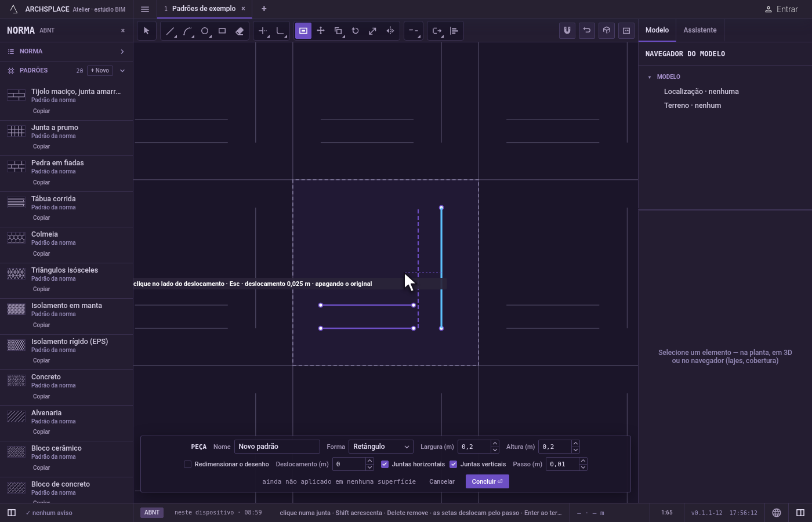
Task: Click the align objects icon
Action: (454, 31)
